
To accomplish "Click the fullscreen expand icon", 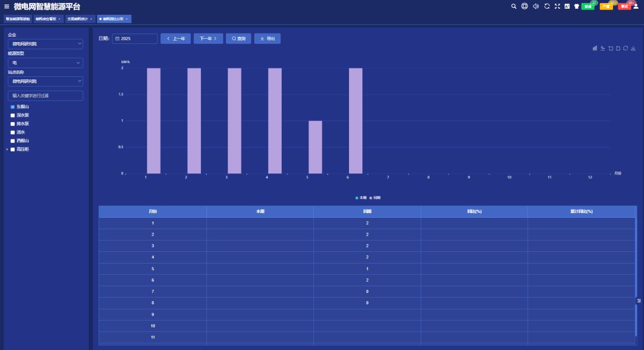I will coord(557,6).
